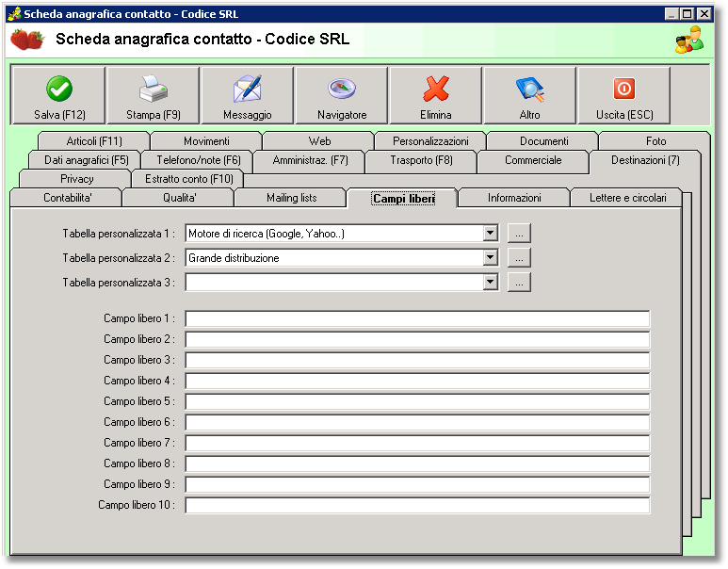This screenshot has height=569, width=728.
Task: Open Altro magnifier icon button
Action: pyautogui.click(x=529, y=96)
